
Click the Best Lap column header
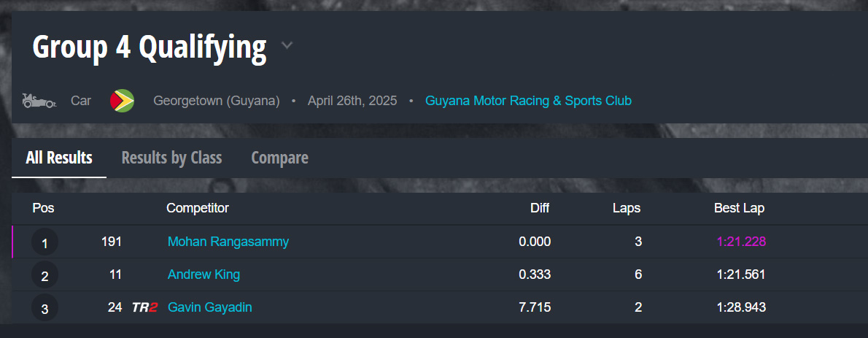pos(739,209)
